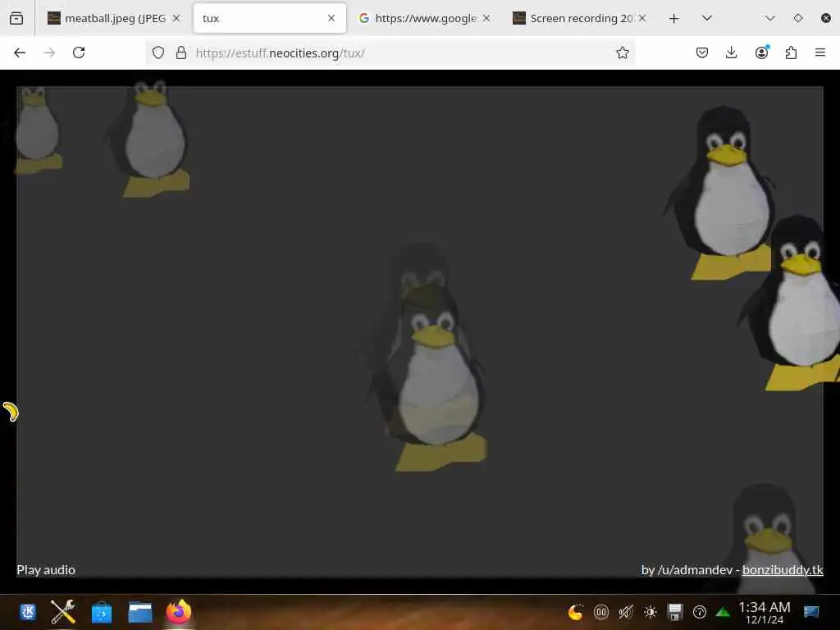Go back to the previous page
This screenshot has width=840, height=630.
coord(20,52)
